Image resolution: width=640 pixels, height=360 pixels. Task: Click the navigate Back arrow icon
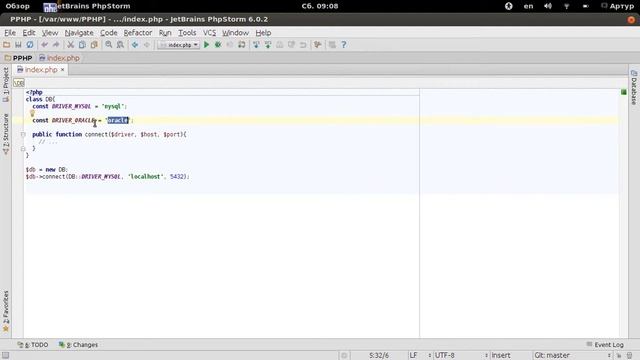pyautogui.click(x=135, y=44)
